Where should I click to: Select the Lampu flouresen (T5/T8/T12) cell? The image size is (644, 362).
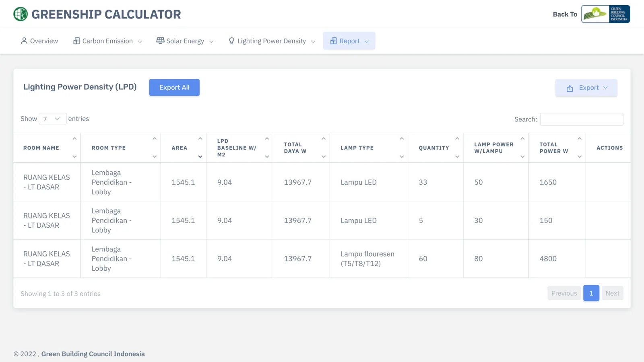click(x=369, y=259)
